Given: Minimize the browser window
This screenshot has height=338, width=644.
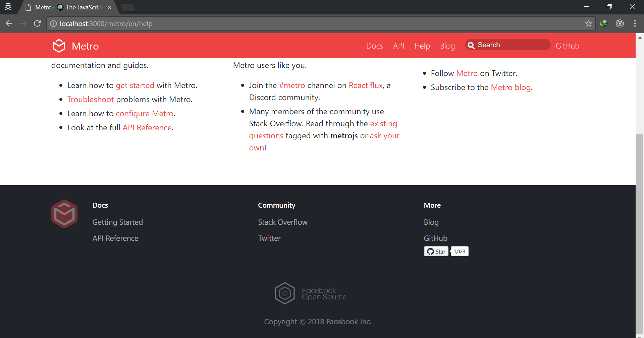Looking at the screenshot, I should [586, 7].
